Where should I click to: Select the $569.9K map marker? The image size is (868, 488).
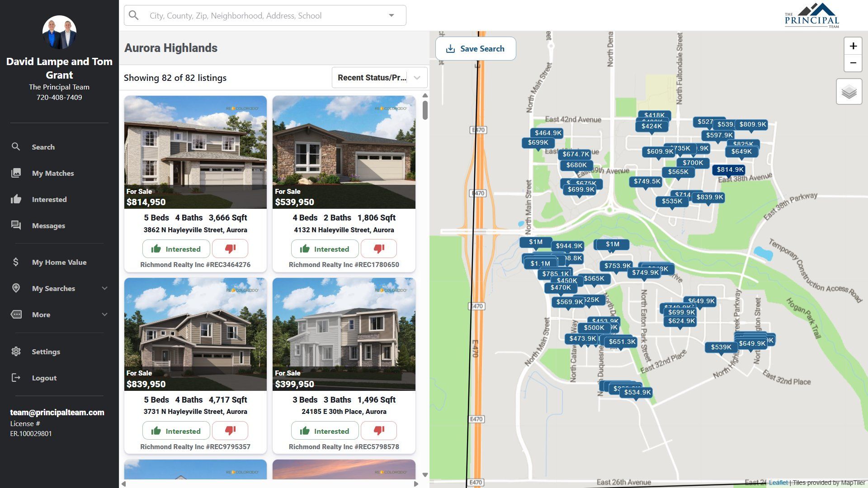pyautogui.click(x=570, y=302)
